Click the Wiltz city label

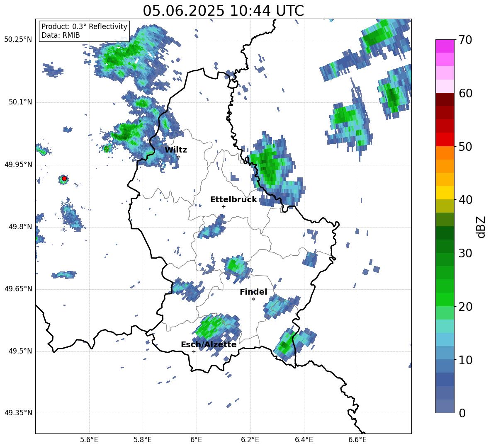[176, 150]
